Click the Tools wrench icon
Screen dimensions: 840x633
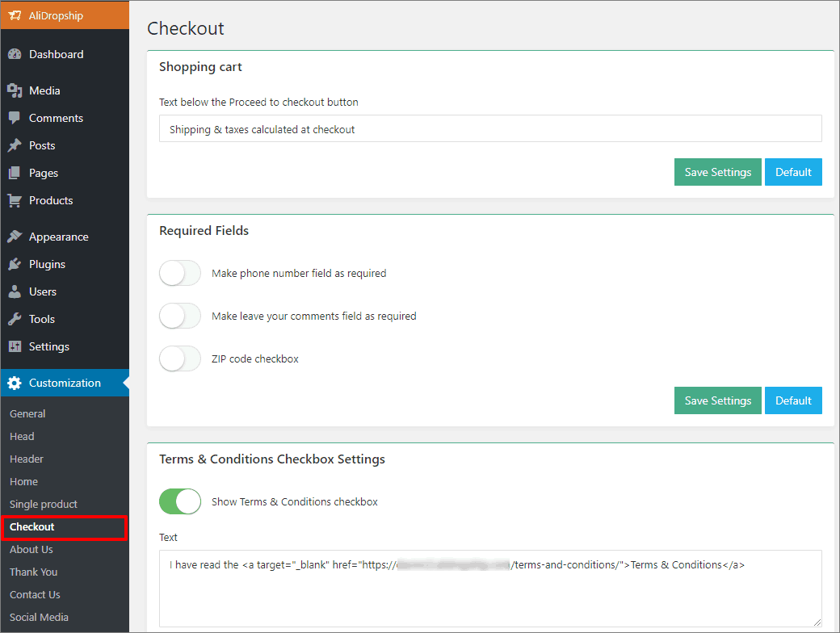(x=15, y=319)
